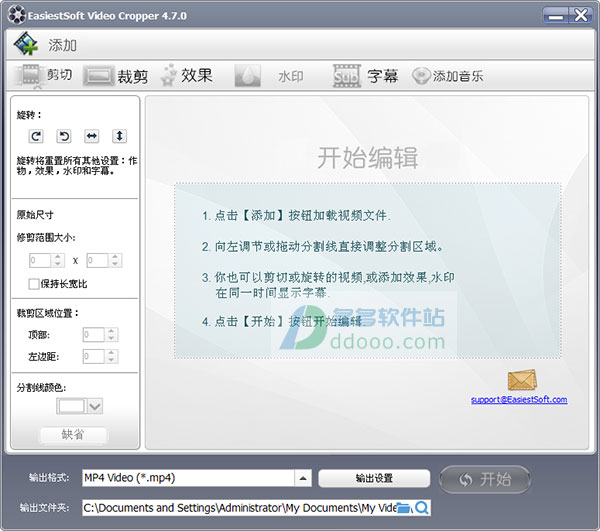Switch to the 裁剪 crop tab
The height and width of the screenshot is (531, 600).
coord(116,76)
